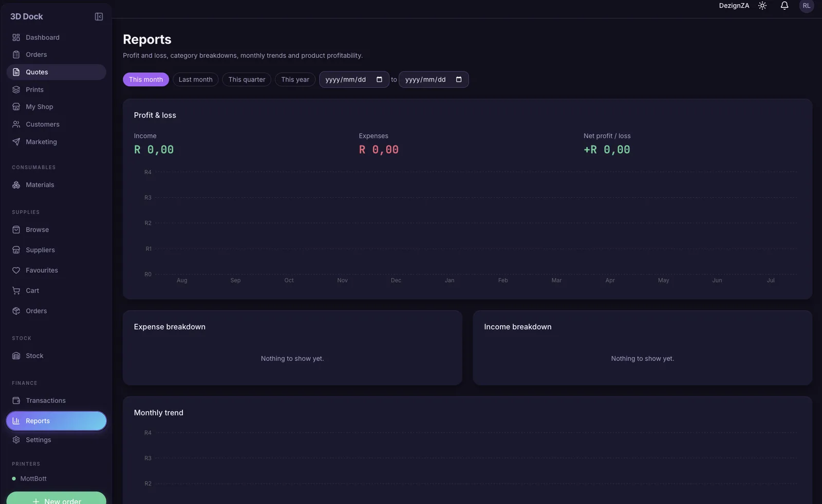This screenshot has height=504, width=822.
Task: Open the RL user avatar menu
Action: point(807,6)
